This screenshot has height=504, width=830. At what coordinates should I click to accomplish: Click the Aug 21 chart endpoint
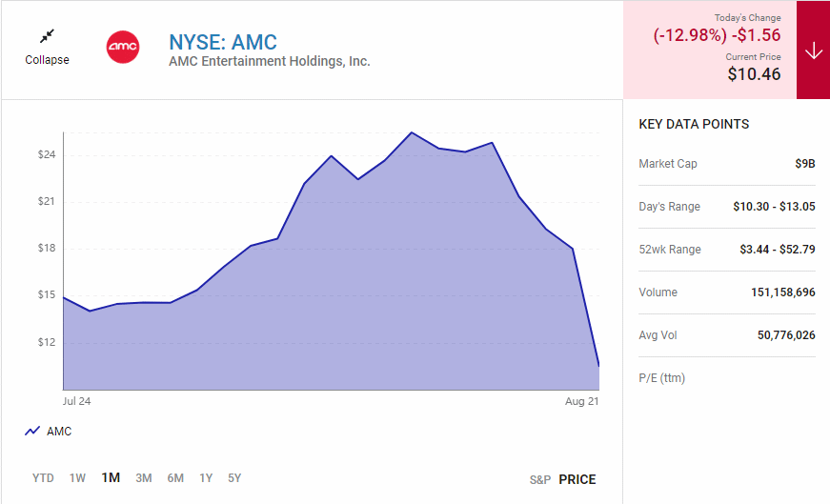598,366
